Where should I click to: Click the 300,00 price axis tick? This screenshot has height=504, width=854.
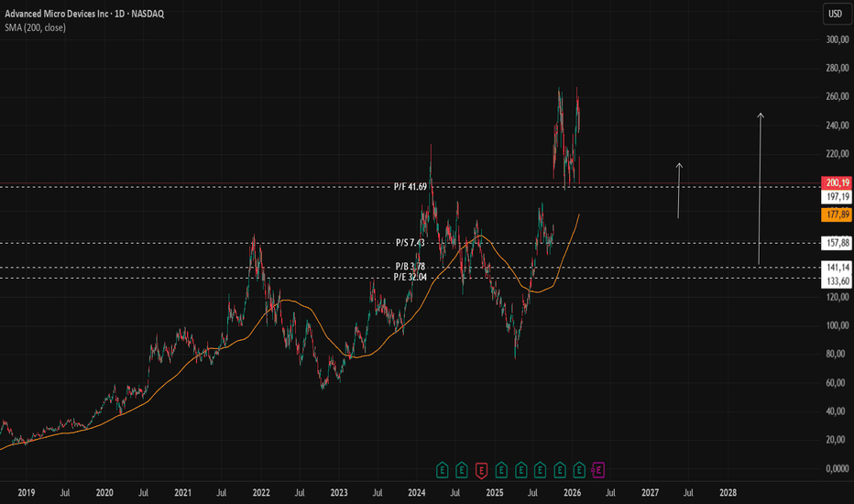(x=838, y=39)
